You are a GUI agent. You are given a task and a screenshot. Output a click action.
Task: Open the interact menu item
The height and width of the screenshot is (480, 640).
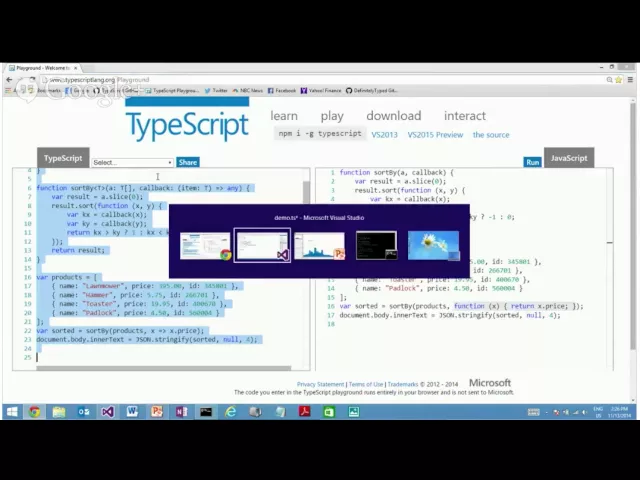[x=465, y=116]
